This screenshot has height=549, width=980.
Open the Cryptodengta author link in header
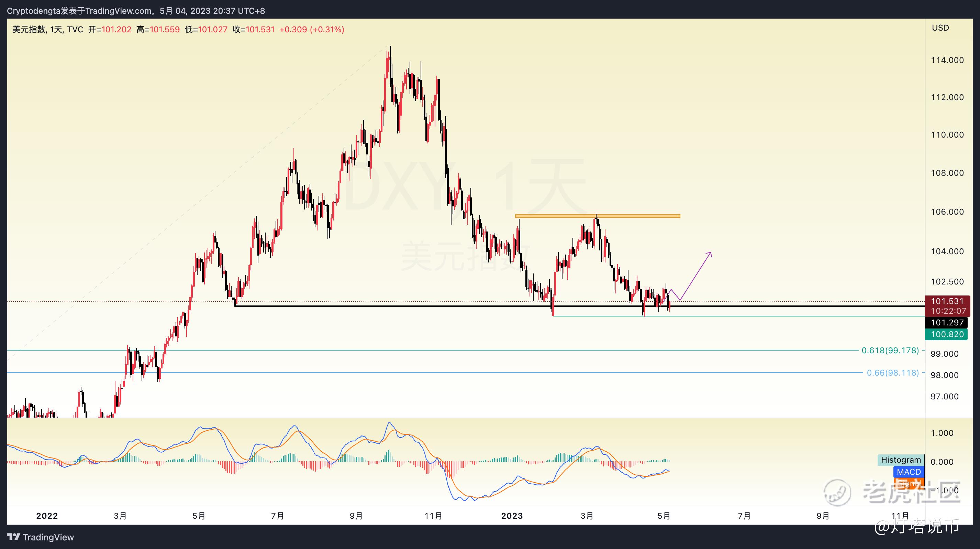33,11
